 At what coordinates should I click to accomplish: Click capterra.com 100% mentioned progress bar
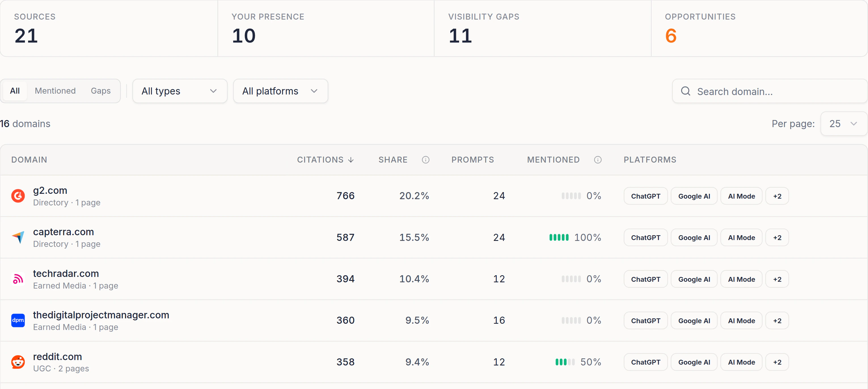coord(559,237)
